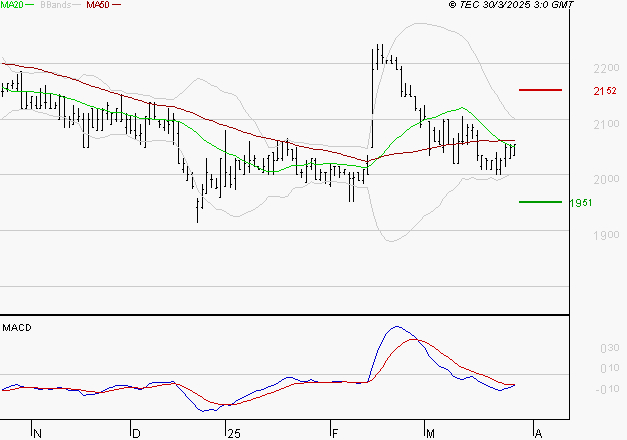Click the red resistance level line
The height and width of the screenshot is (440, 627).
coord(540,90)
